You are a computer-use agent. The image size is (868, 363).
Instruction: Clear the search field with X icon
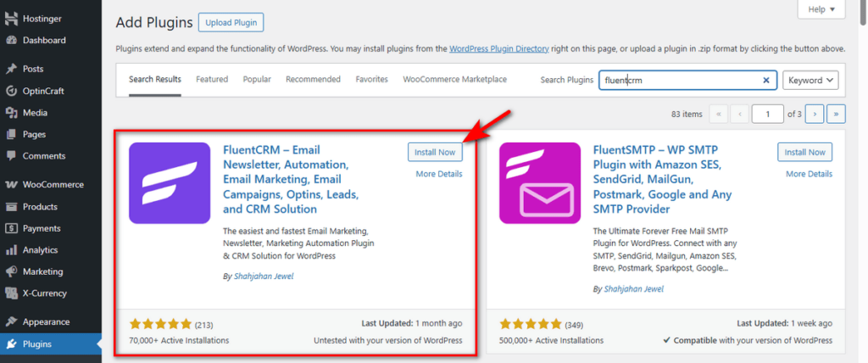click(766, 81)
